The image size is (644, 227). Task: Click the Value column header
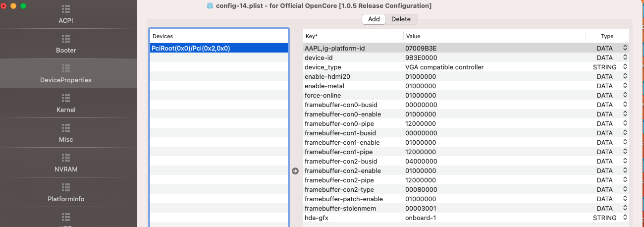[x=494, y=36]
